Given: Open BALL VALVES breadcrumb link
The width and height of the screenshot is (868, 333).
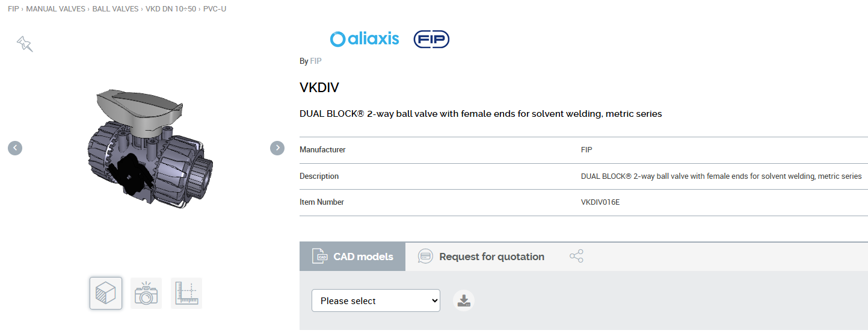Looking at the screenshot, I should pos(115,9).
